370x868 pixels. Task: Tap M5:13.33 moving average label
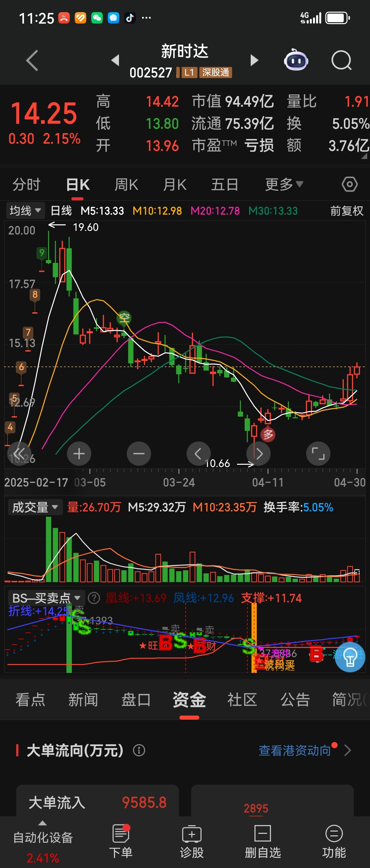[102, 211]
